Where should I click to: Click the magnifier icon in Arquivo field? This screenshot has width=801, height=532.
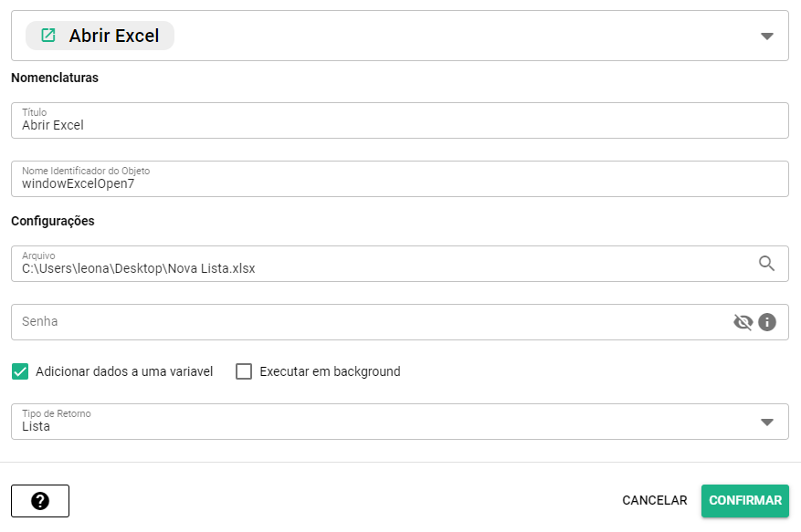click(766, 264)
